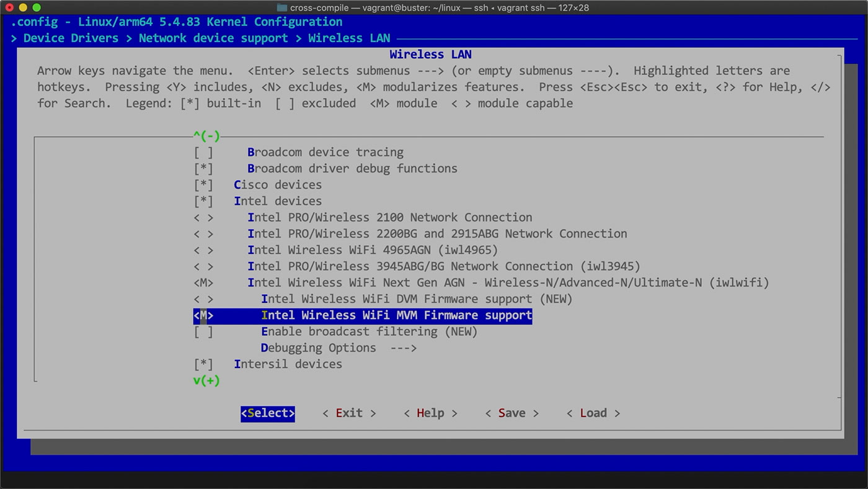Image resolution: width=868 pixels, height=489 pixels.
Task: Toggle DVM Firmware support module state
Action: [x=203, y=298]
